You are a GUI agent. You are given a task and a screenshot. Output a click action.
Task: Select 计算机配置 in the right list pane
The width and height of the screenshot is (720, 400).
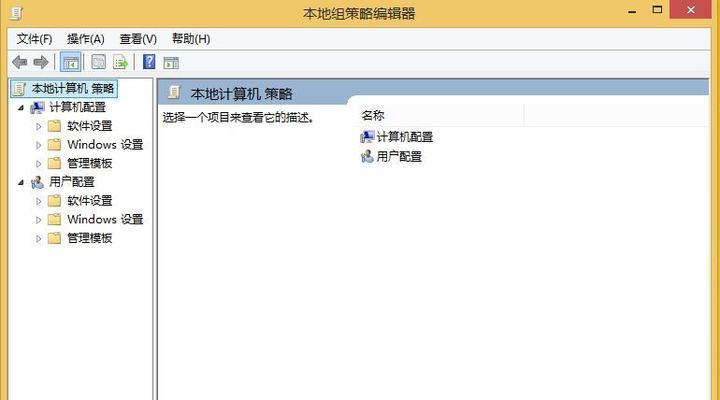397,137
